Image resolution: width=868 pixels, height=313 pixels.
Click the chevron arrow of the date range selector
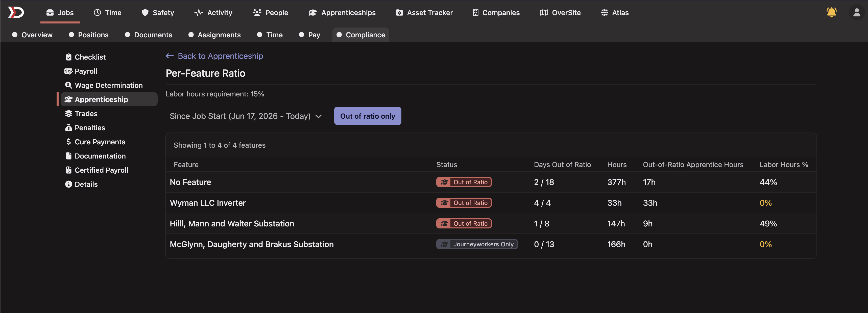tap(318, 116)
